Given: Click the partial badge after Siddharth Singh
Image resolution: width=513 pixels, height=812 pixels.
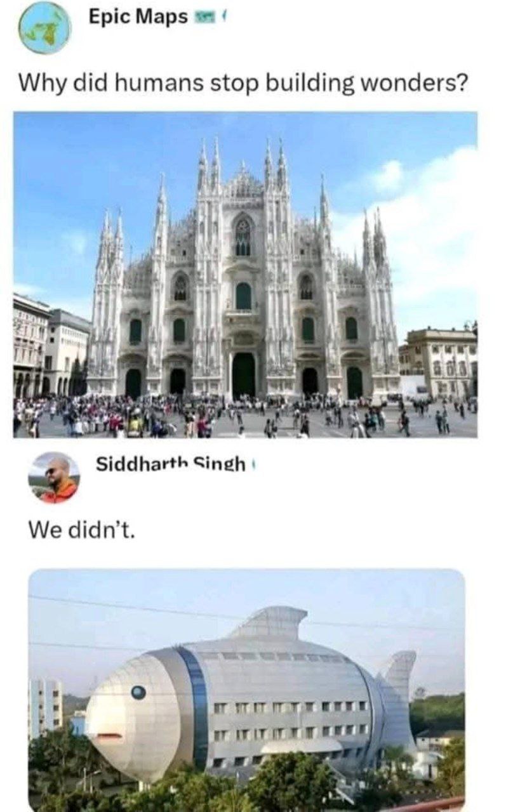Looking at the screenshot, I should tap(254, 465).
